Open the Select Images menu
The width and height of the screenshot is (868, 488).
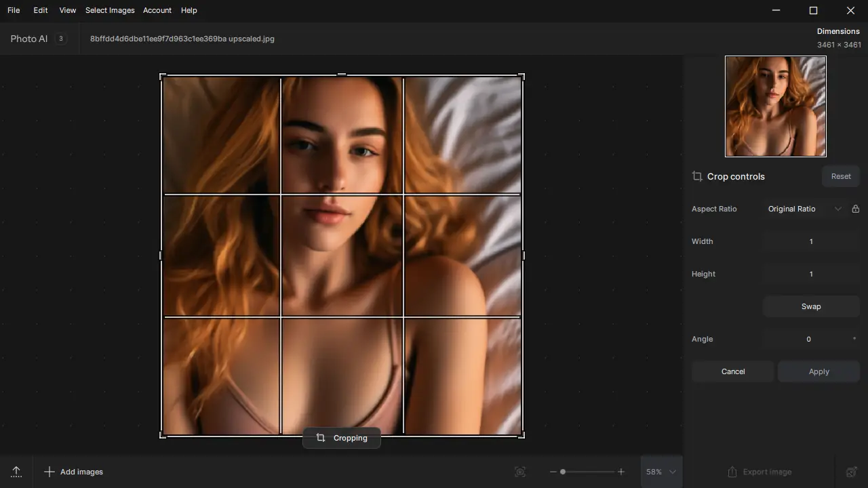tap(110, 10)
